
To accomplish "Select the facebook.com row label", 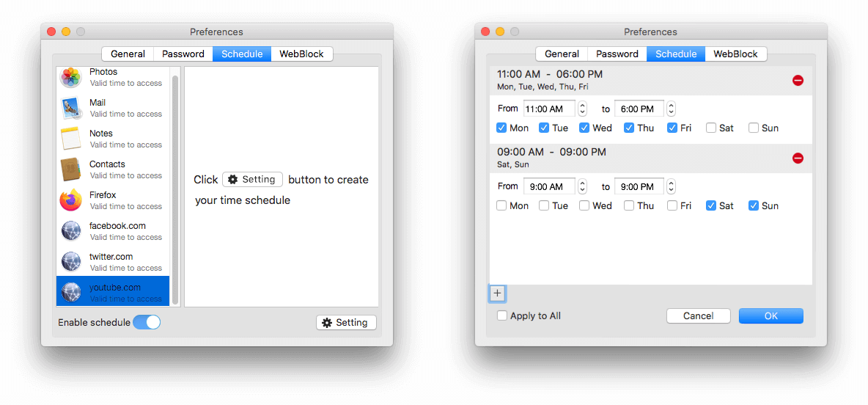I will pos(117,226).
